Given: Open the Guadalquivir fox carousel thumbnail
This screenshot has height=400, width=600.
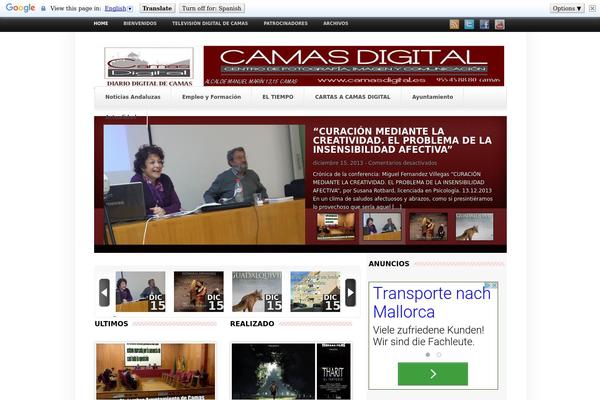Looking at the screenshot, I should pyautogui.click(x=257, y=292).
